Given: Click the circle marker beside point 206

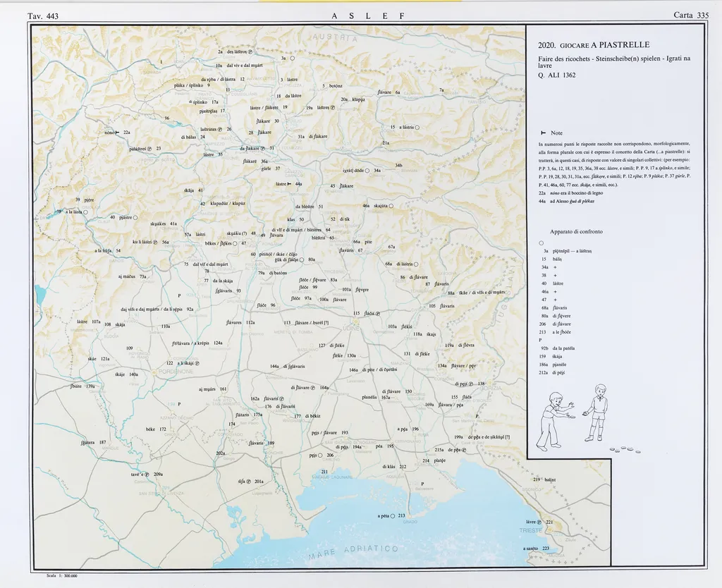Looking at the screenshot, I should click(320, 455).
